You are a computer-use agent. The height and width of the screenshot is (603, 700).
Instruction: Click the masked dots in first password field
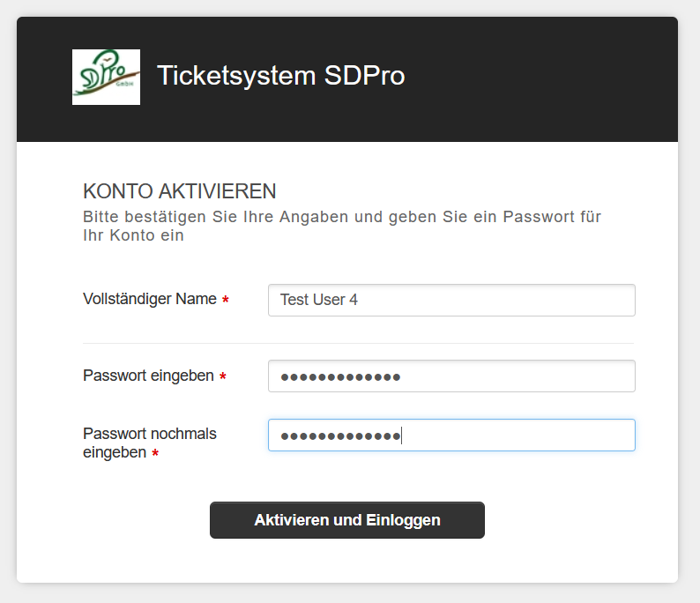pyautogui.click(x=340, y=377)
